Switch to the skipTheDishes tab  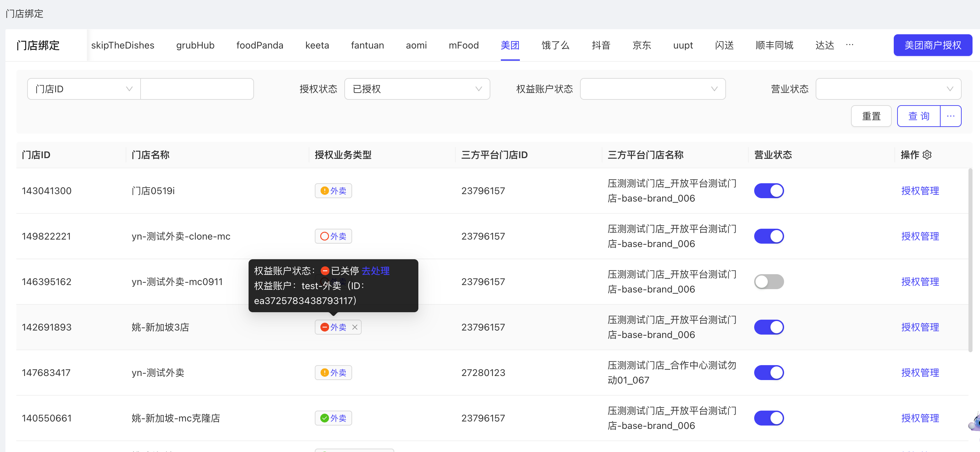click(x=123, y=45)
